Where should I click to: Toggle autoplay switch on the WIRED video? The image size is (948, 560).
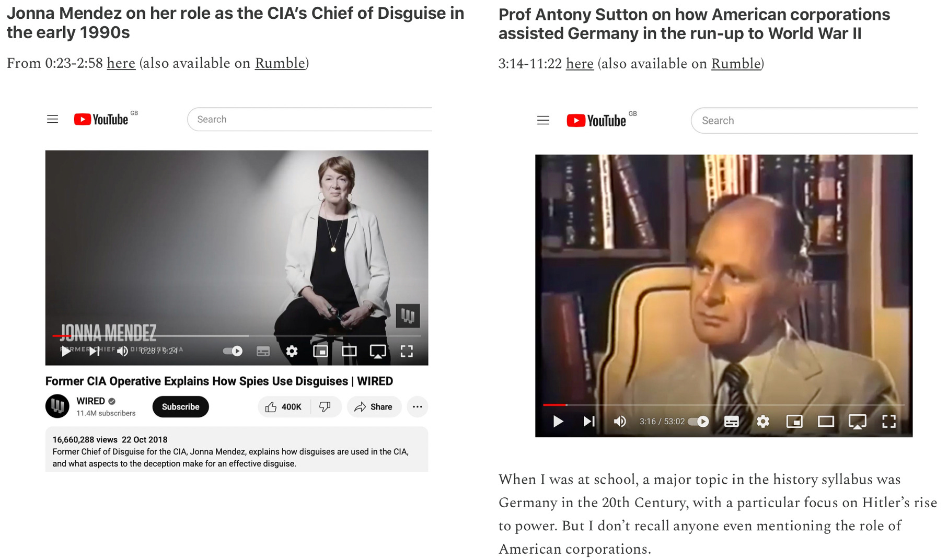pyautogui.click(x=233, y=351)
